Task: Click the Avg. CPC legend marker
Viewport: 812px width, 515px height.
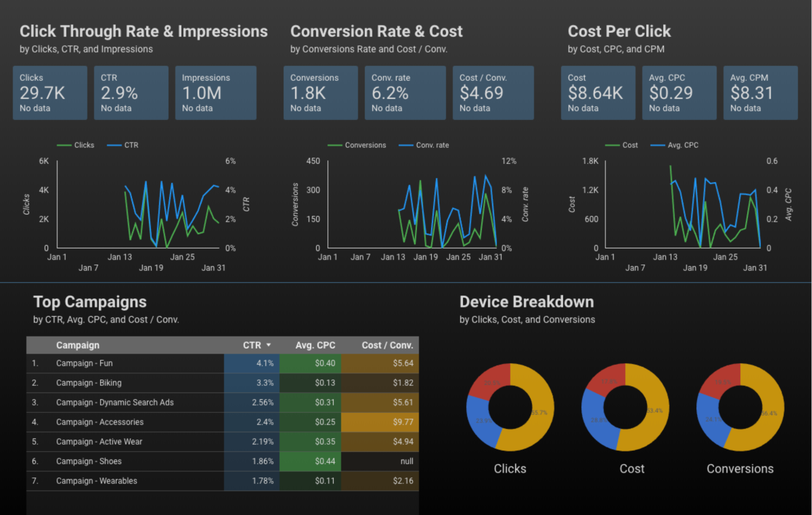Action: [x=658, y=145]
